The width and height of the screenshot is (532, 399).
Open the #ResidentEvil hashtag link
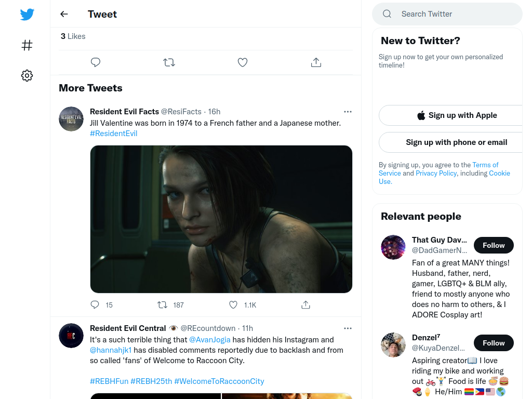point(114,134)
